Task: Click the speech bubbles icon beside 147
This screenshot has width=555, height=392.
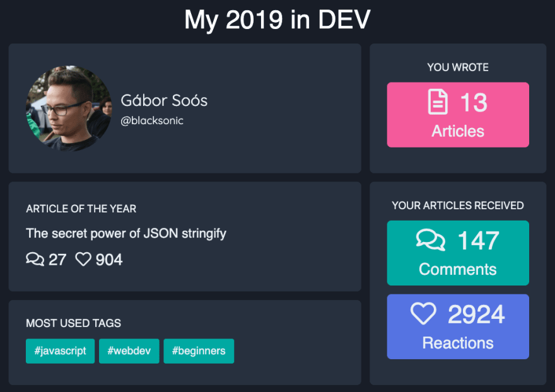Action: 430,240
